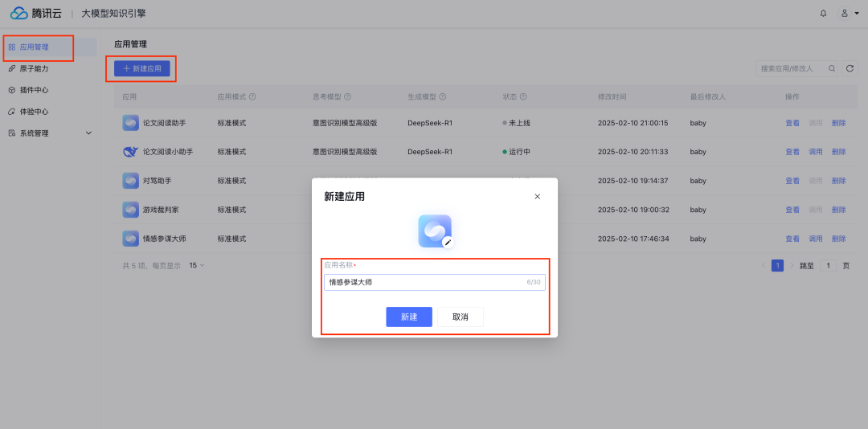Expand the 系统管理 sidebar menu
The image size is (868, 429).
click(88, 133)
